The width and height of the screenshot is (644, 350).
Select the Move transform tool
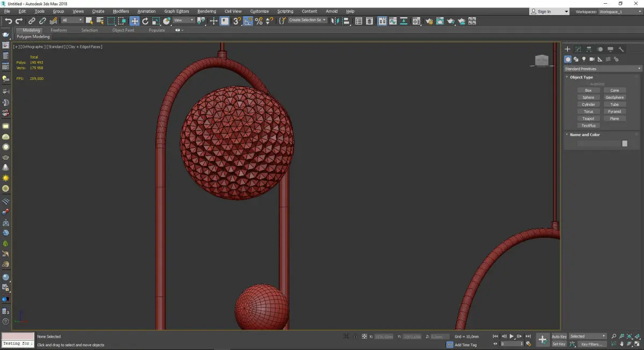point(134,21)
